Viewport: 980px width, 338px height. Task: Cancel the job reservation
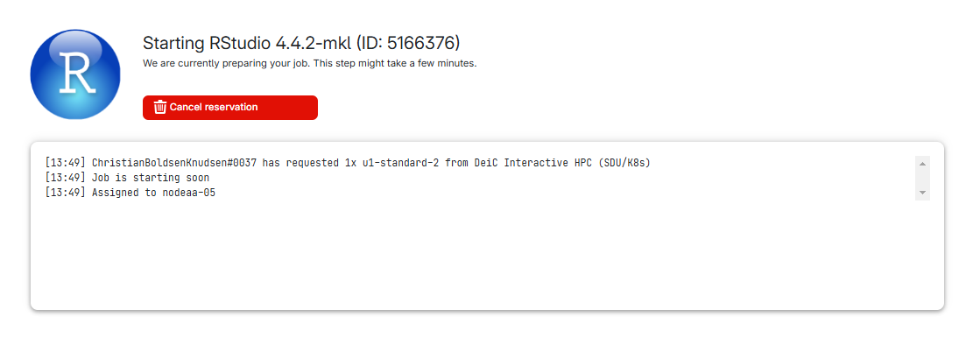tap(230, 108)
